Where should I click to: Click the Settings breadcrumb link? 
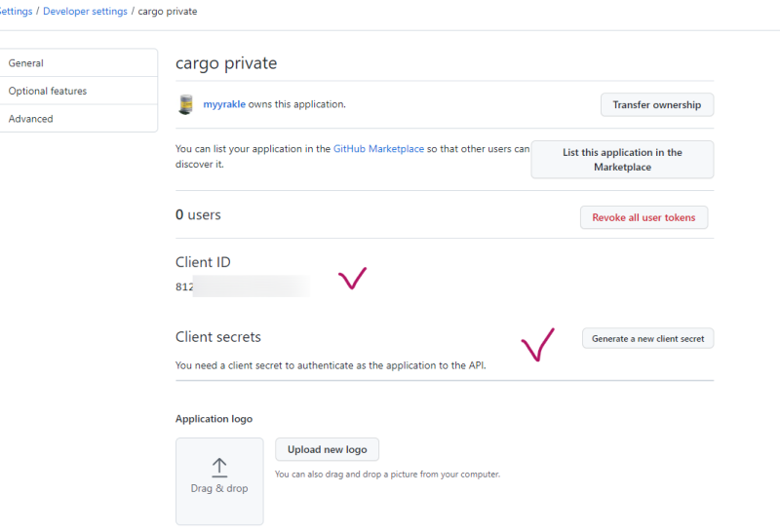pos(16,12)
